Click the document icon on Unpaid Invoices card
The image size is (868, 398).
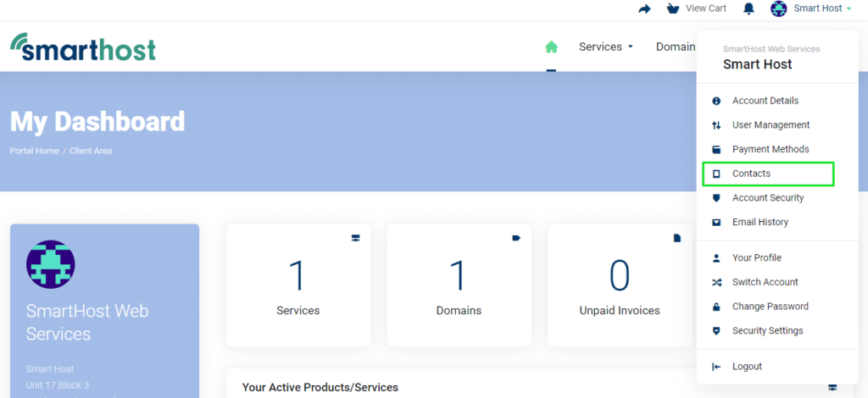(676, 238)
